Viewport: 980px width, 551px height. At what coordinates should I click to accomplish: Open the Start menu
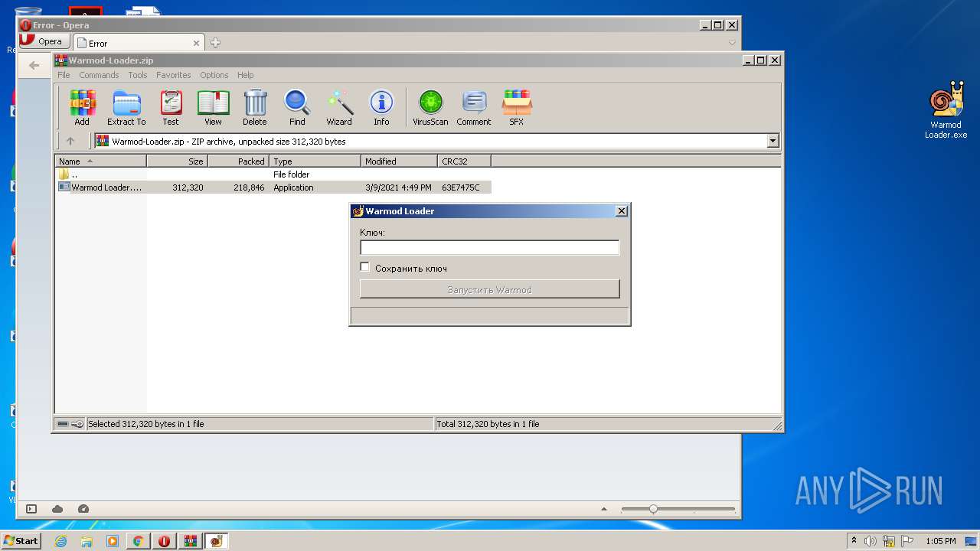point(21,541)
